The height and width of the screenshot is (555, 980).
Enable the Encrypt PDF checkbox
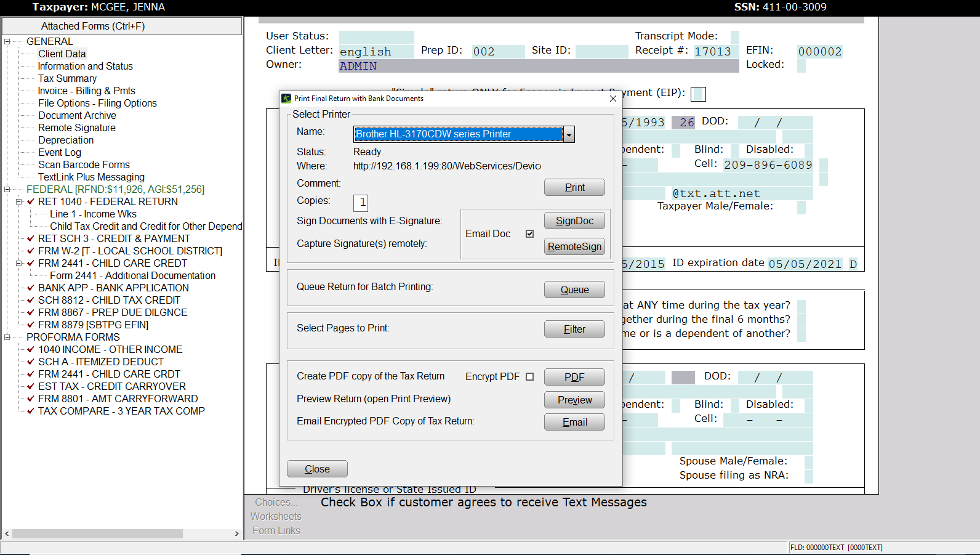click(529, 377)
